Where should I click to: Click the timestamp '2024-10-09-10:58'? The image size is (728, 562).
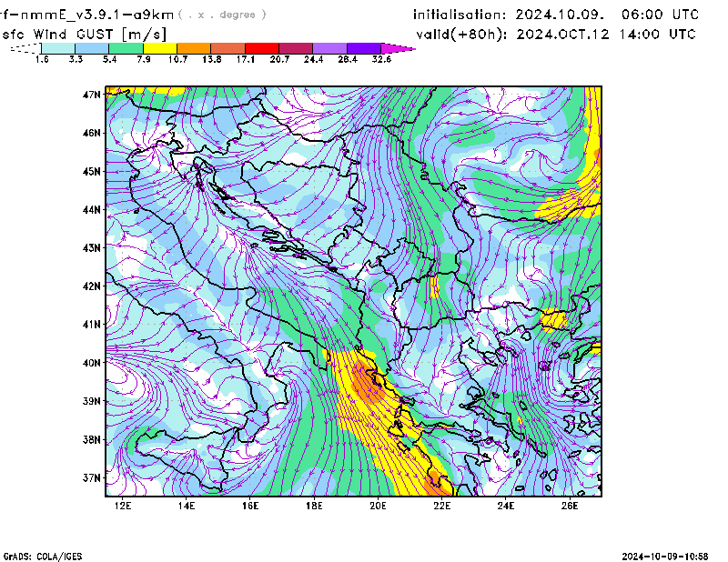pos(665,557)
